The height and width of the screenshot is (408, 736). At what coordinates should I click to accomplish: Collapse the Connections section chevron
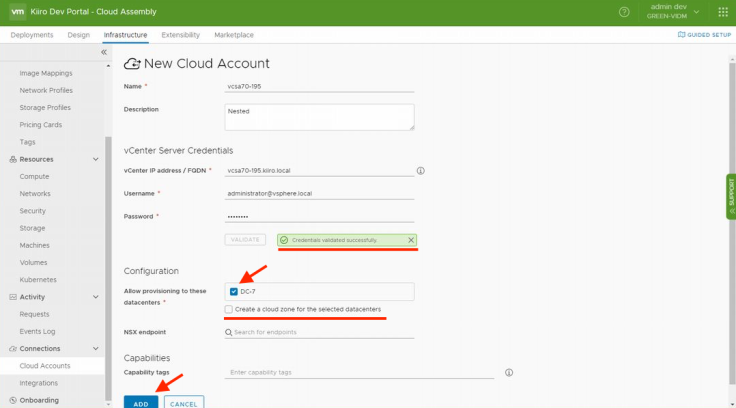point(96,349)
